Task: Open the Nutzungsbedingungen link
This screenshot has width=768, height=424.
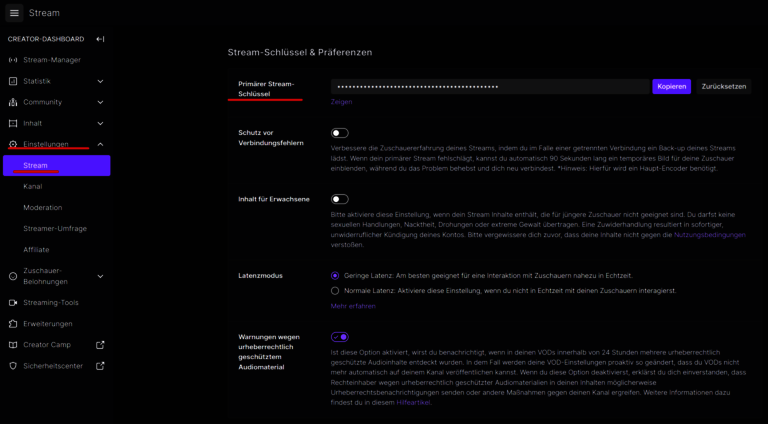Action: pos(710,235)
